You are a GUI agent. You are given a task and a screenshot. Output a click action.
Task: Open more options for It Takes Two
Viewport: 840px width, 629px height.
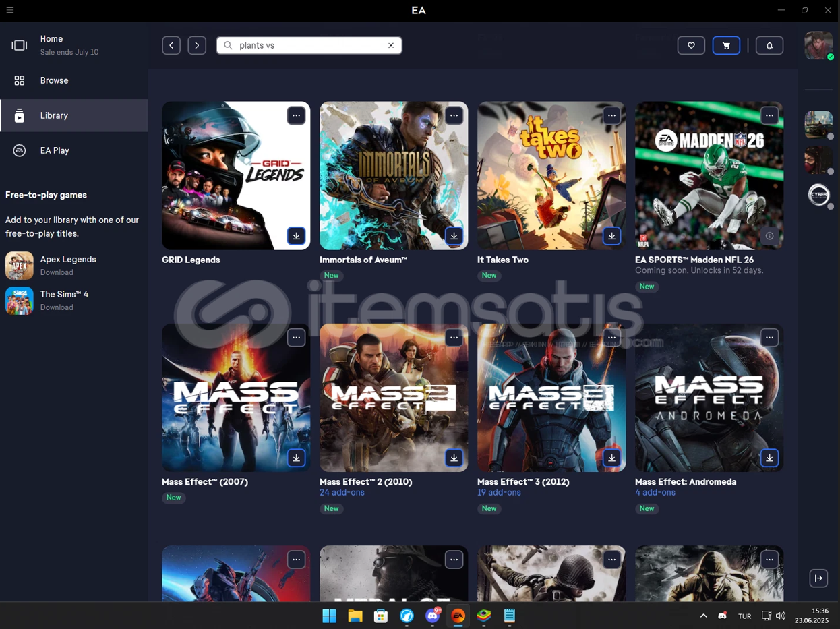(x=612, y=115)
